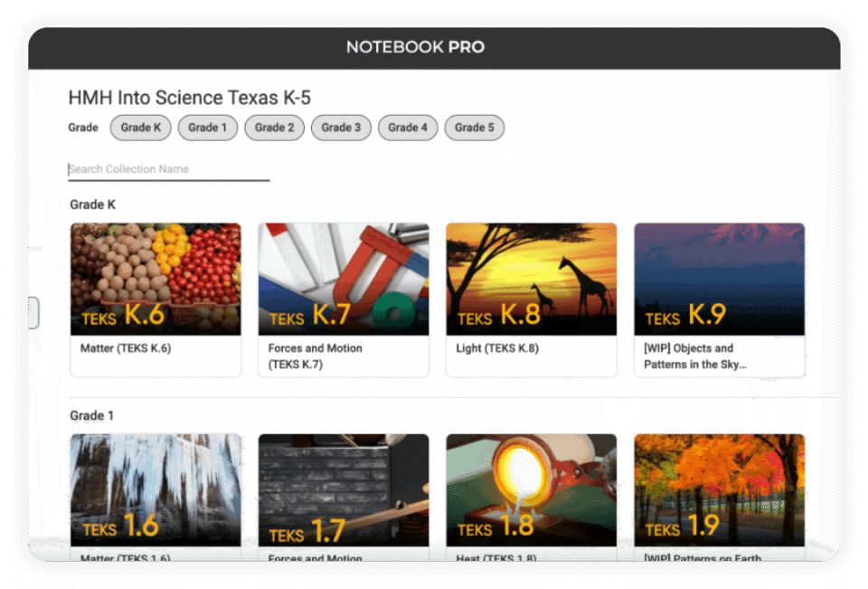Toggle the Grade 1 filter chip
The width and height of the screenshot is (868, 589).
207,128
